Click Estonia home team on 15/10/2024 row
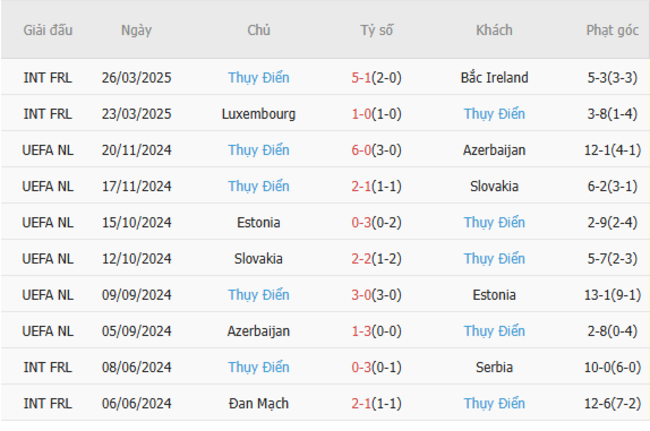Viewport: 650px width, 431px height. tap(258, 222)
